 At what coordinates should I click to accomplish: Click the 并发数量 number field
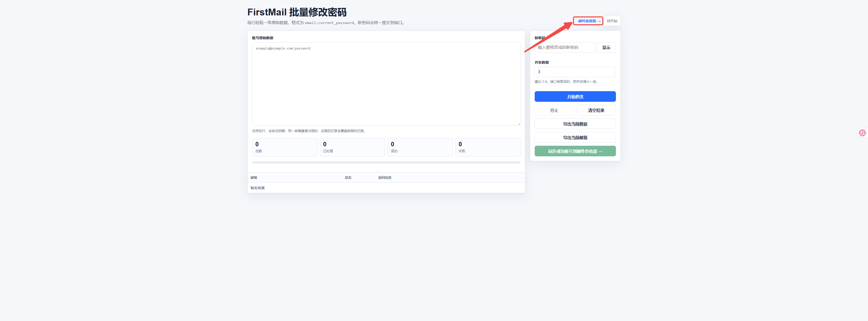click(575, 72)
